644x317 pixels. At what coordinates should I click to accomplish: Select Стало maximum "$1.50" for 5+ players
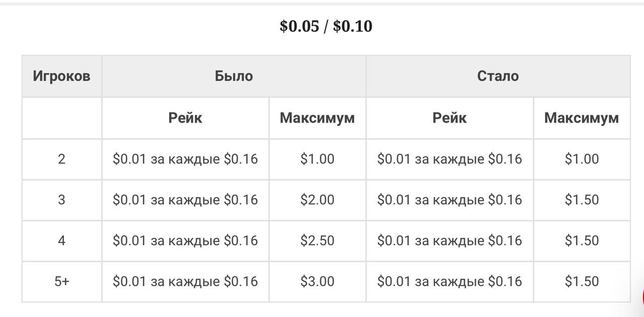pos(581,281)
